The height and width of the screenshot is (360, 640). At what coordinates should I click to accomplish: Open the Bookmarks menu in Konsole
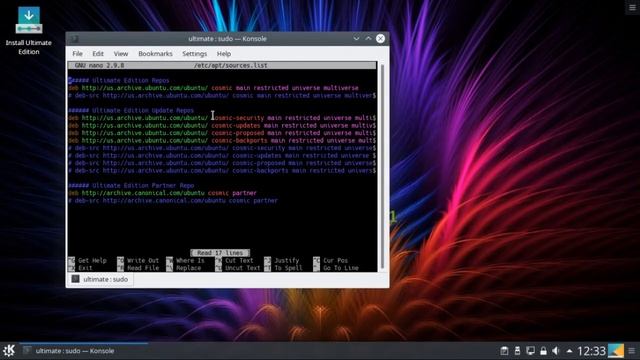[x=155, y=53]
